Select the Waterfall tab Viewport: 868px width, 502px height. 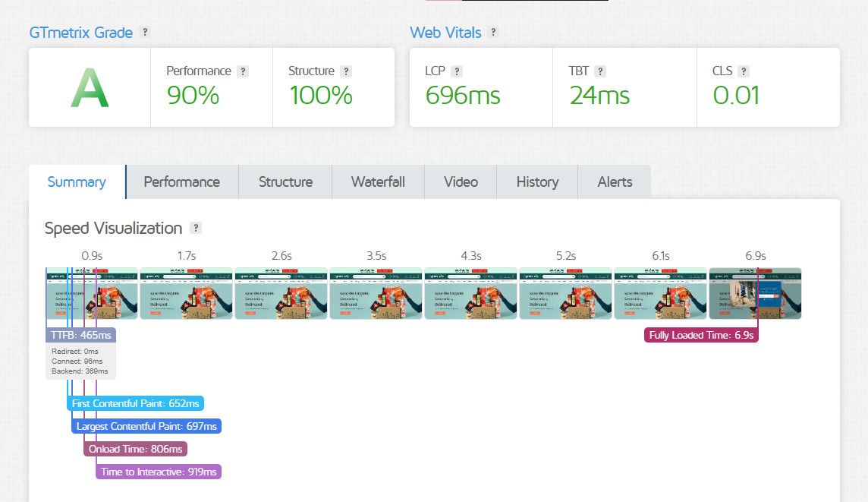[x=378, y=182]
